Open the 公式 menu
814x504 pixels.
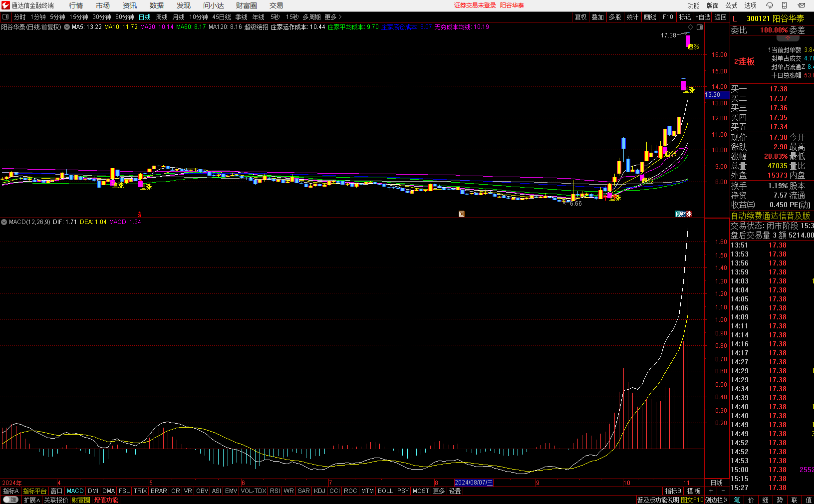(x=732, y=5)
